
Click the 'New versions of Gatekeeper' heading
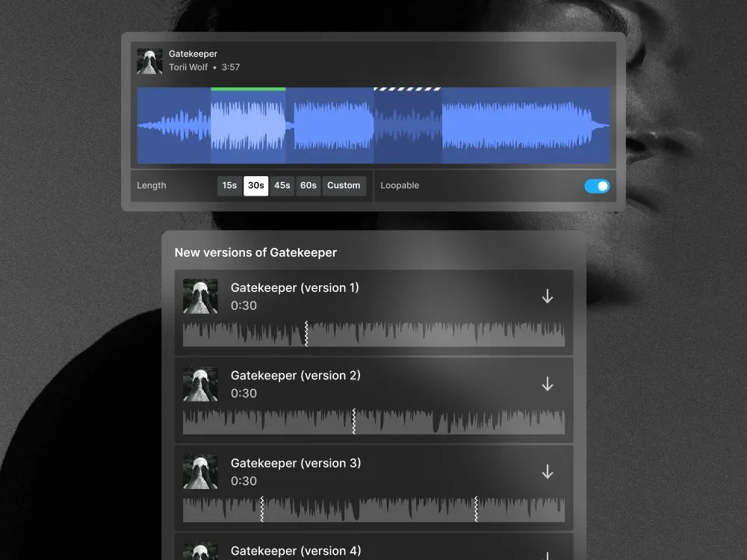click(255, 252)
